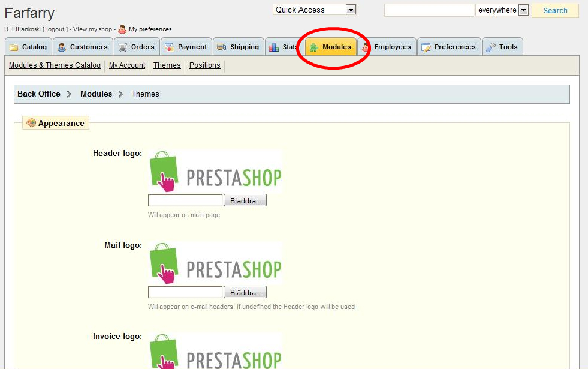
Task: Click the Bläddra button for Mail logo
Action: (245, 292)
